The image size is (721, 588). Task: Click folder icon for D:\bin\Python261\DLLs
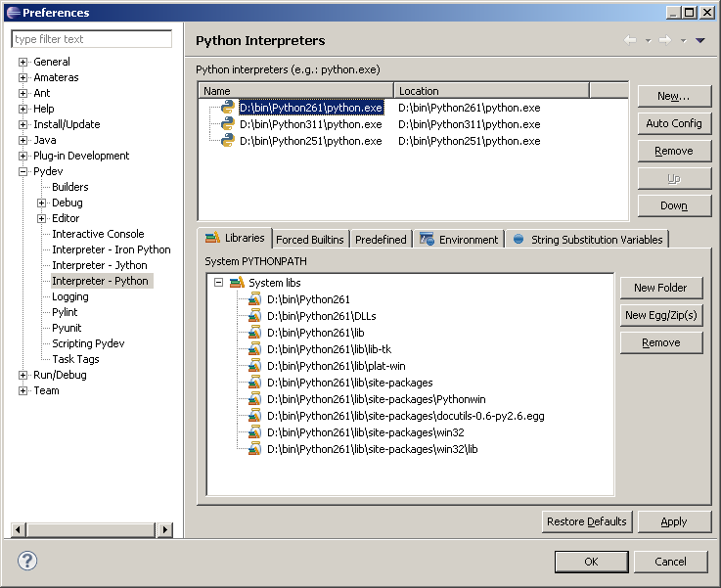[x=254, y=316]
